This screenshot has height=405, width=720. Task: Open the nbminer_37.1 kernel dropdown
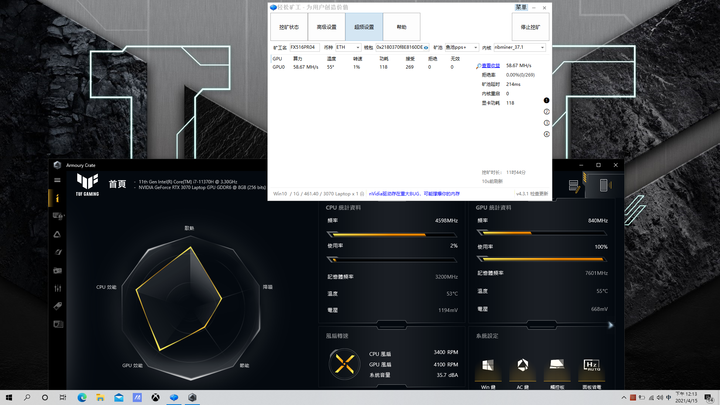[x=519, y=47]
